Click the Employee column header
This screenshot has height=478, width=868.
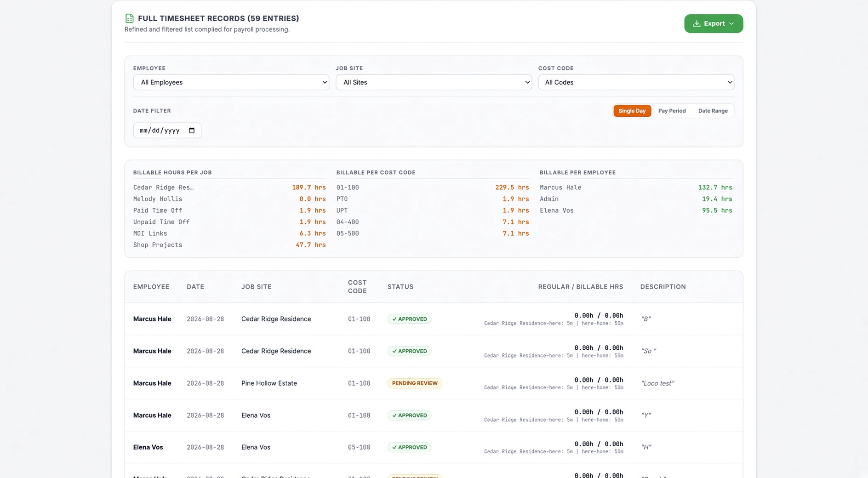[151, 287]
